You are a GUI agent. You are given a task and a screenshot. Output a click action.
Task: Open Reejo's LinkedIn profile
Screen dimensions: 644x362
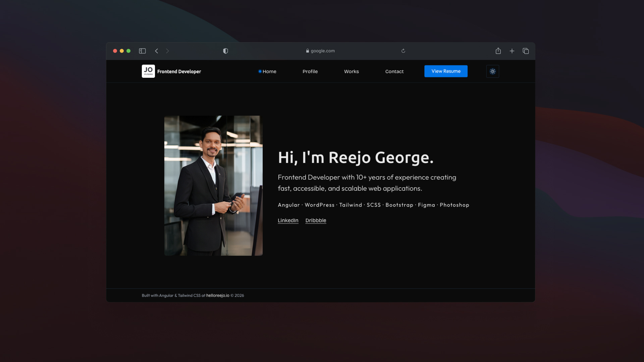(x=288, y=220)
